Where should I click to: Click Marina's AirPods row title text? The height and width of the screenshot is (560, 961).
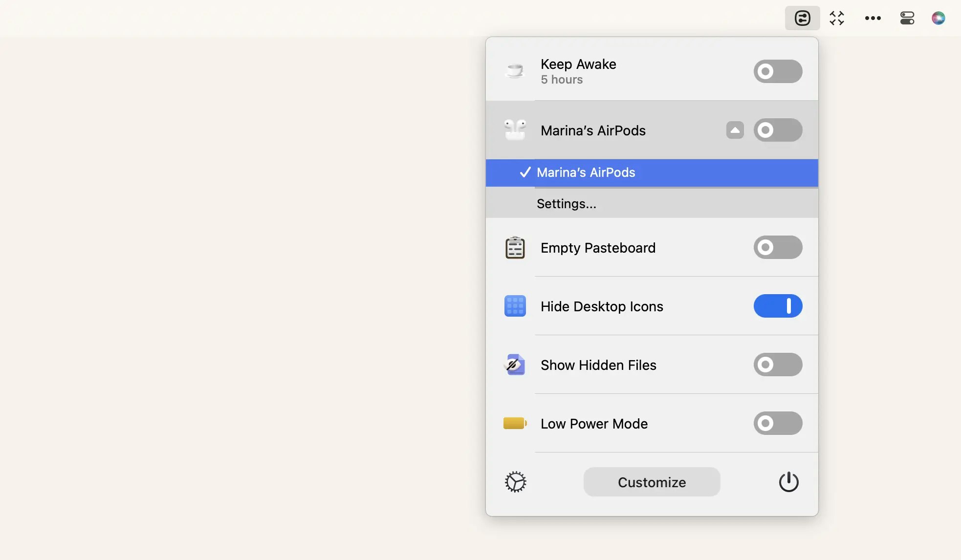pyautogui.click(x=593, y=130)
